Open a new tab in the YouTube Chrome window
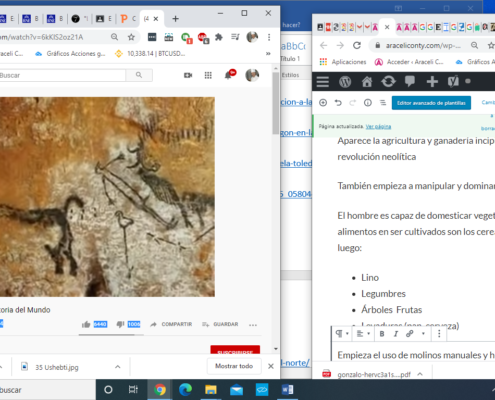 pyautogui.click(x=175, y=19)
